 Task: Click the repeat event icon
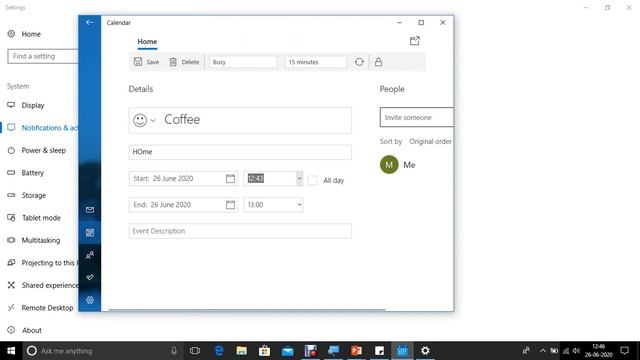coord(359,62)
